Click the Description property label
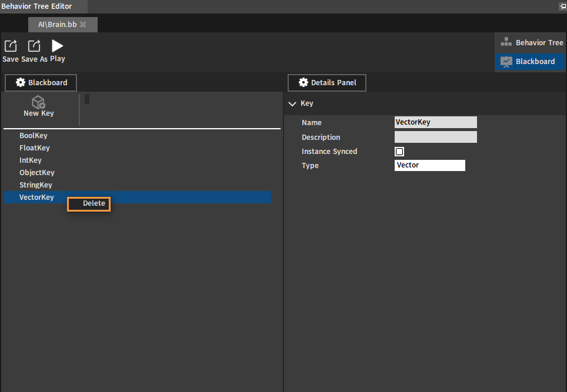 click(x=321, y=138)
